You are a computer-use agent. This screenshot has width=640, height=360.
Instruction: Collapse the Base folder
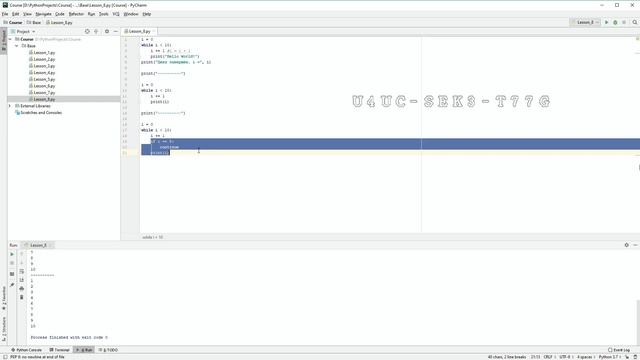coord(17,46)
